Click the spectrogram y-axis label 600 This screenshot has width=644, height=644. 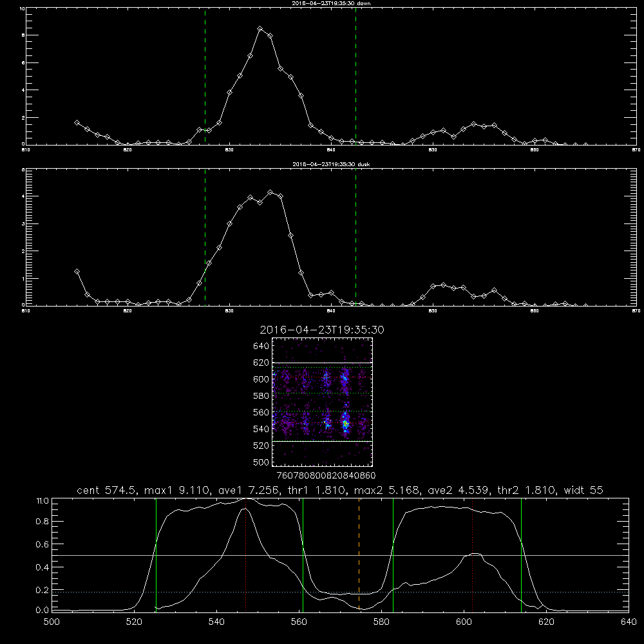point(261,379)
